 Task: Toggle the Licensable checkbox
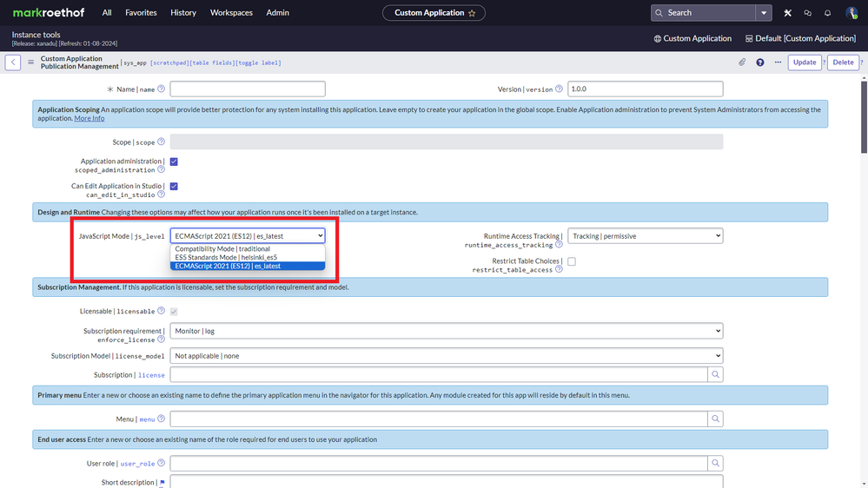(x=174, y=312)
